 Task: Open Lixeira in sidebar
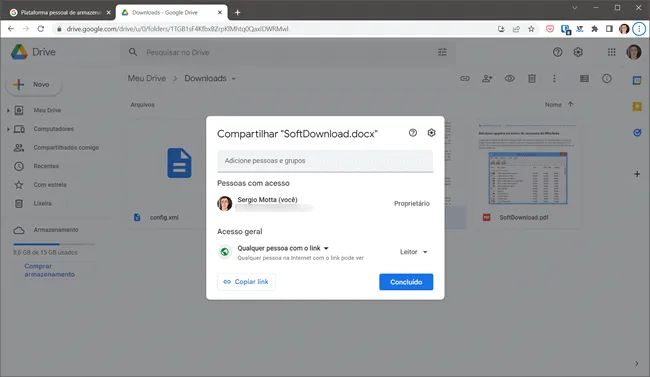coord(42,203)
